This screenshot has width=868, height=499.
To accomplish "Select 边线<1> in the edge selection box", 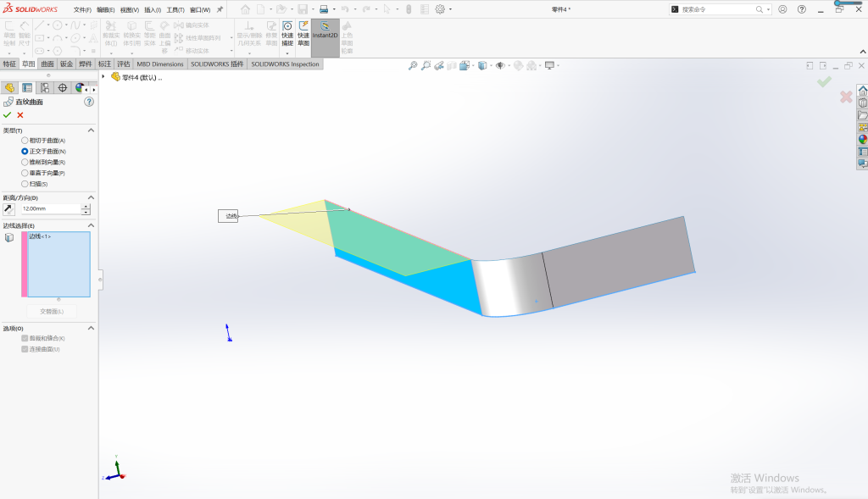I will point(40,236).
